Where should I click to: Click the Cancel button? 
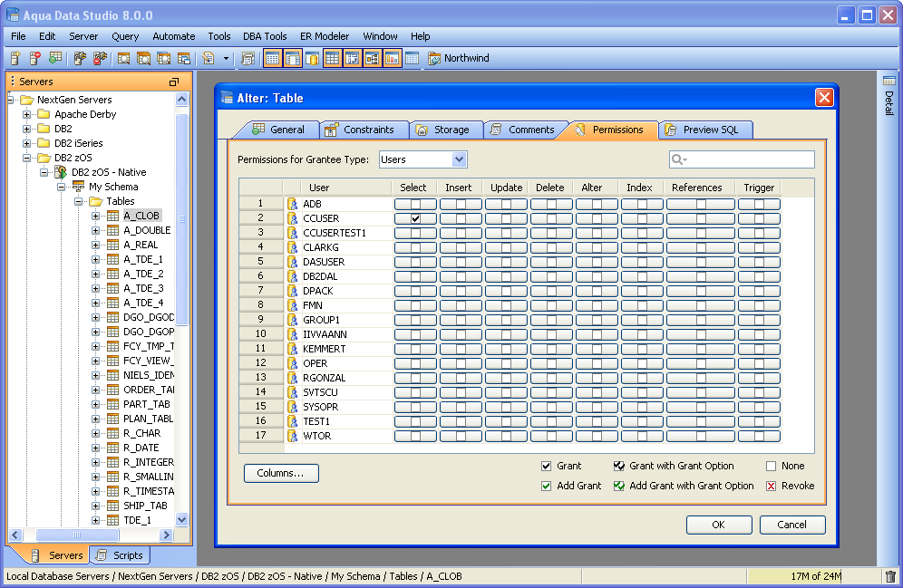click(x=791, y=525)
